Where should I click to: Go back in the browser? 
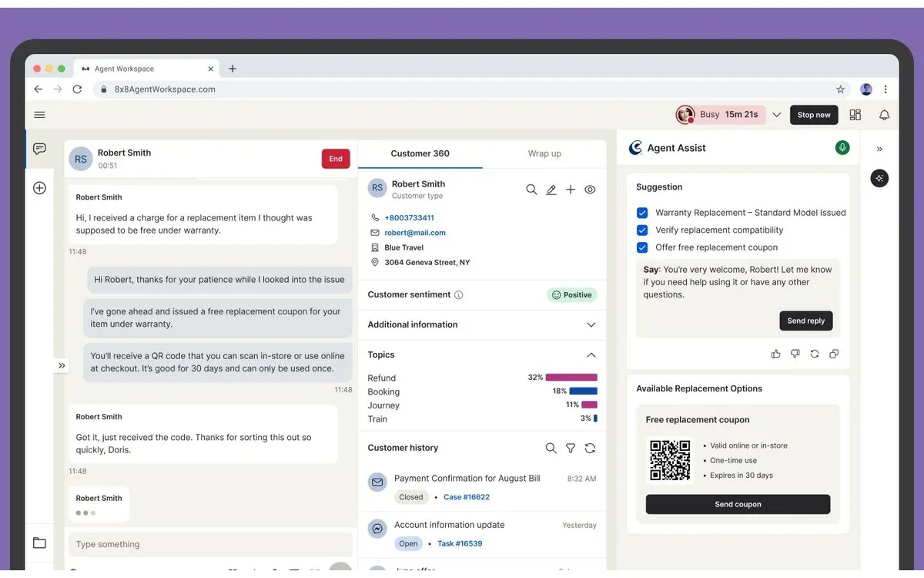[38, 89]
